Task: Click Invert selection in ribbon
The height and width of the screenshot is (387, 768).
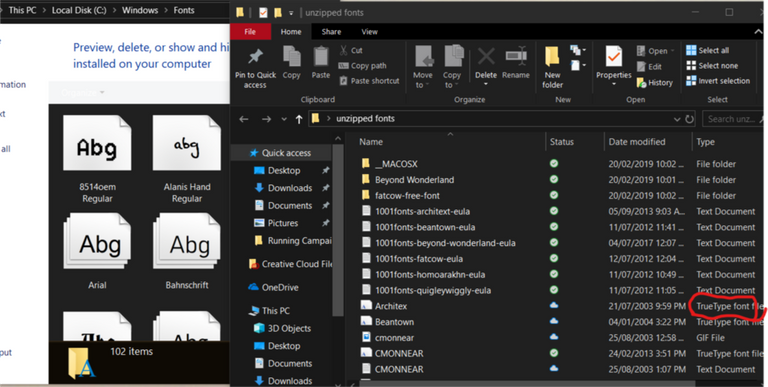Action: [x=718, y=81]
